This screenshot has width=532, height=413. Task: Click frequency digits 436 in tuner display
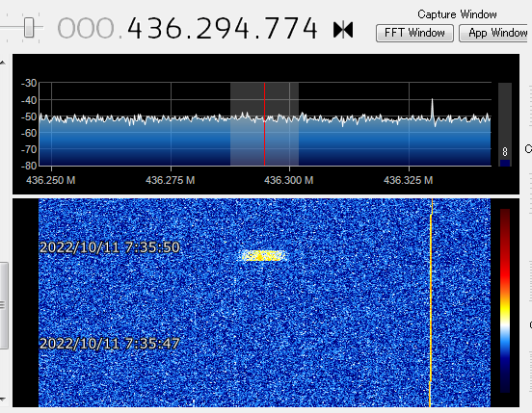coord(155,29)
